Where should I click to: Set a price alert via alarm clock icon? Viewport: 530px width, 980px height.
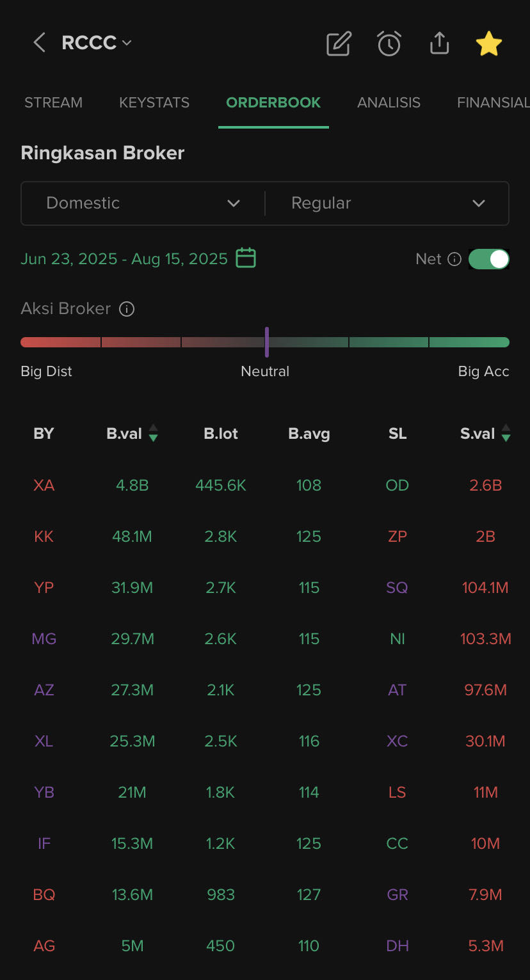pyautogui.click(x=389, y=43)
